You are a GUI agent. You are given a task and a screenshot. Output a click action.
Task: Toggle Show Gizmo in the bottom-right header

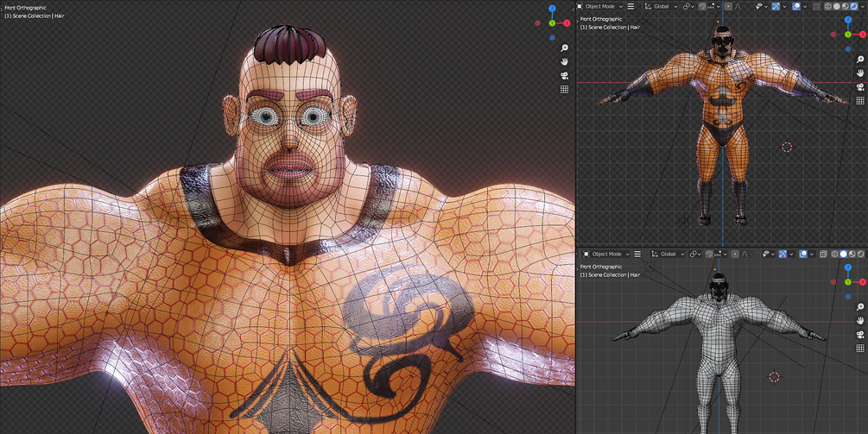coord(783,255)
